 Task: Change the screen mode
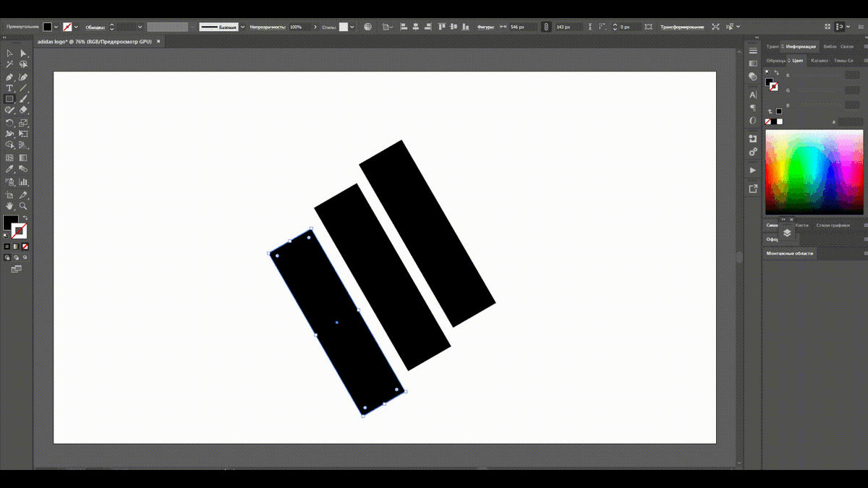16,269
